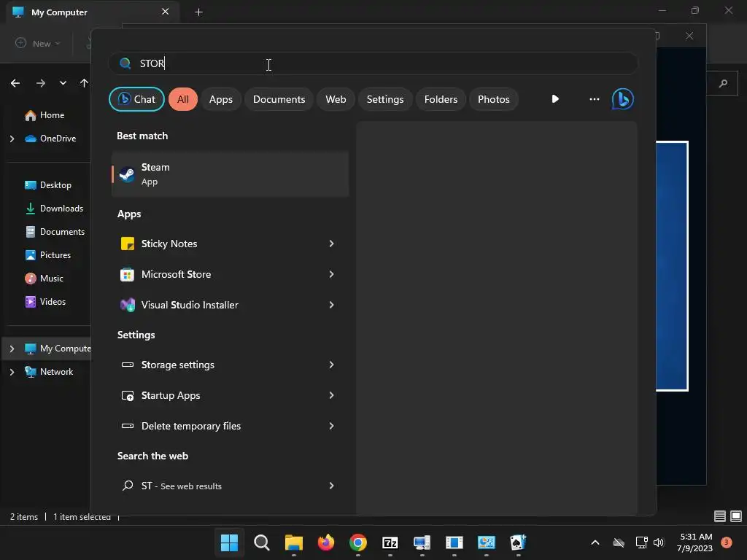The height and width of the screenshot is (560, 747).
Task: Open Firefox from the taskbar
Action: pyautogui.click(x=326, y=542)
